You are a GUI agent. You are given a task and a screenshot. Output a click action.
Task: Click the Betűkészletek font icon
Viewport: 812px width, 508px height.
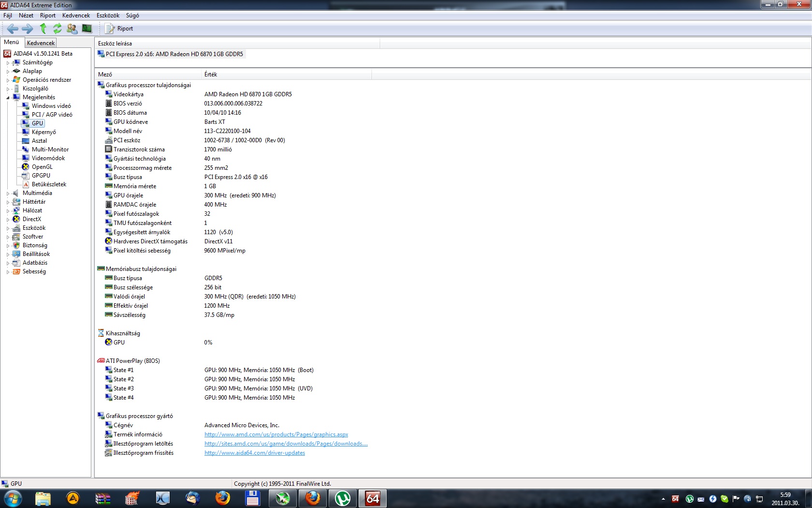click(x=26, y=184)
